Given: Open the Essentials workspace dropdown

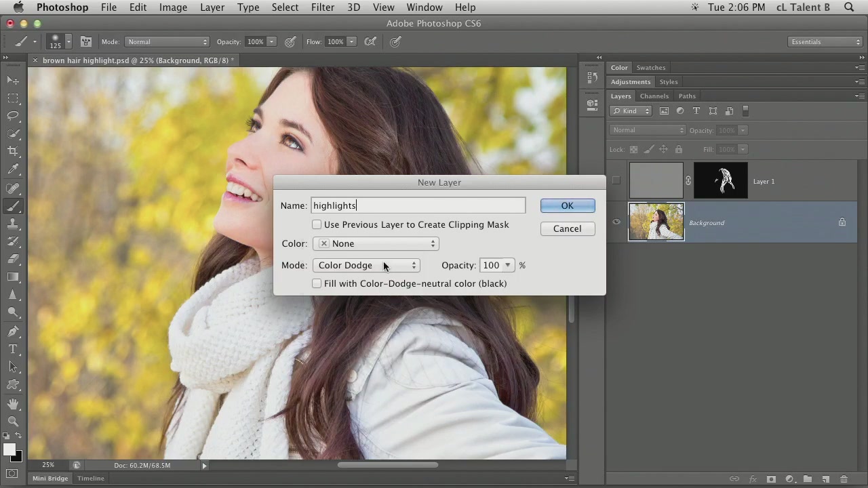Looking at the screenshot, I should pyautogui.click(x=825, y=42).
